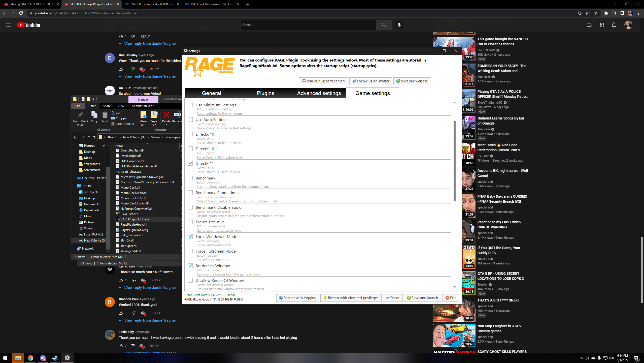The width and height of the screenshot is (644, 363).
Task: Click the Join our Discord server button
Action: click(323, 81)
